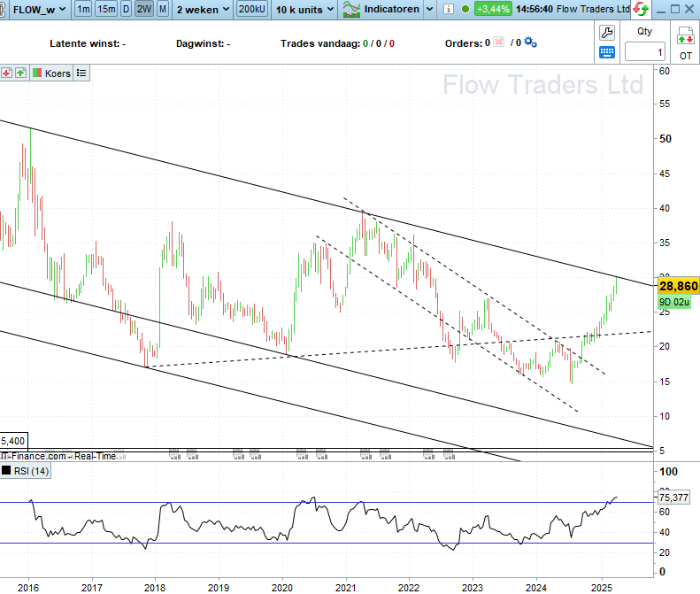Open the FLOW_w symbol dropdown
This screenshot has height=594, width=700.
click(x=38, y=9)
